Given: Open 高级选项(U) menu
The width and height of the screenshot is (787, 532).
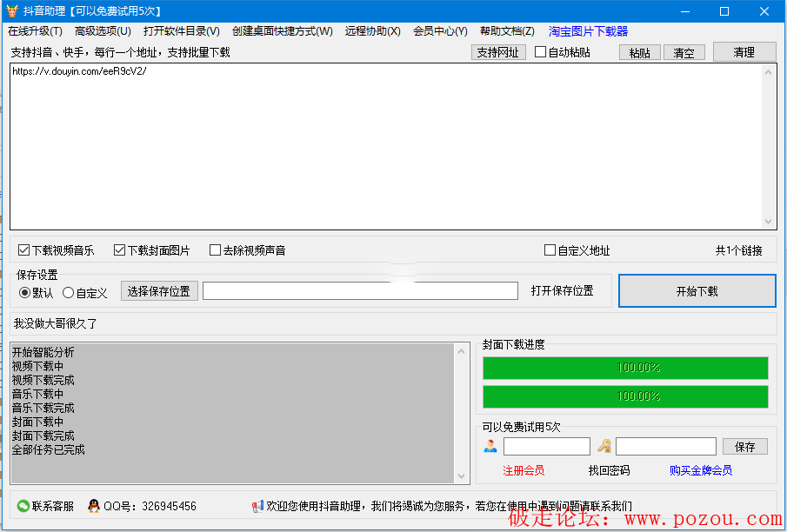Looking at the screenshot, I should (103, 31).
